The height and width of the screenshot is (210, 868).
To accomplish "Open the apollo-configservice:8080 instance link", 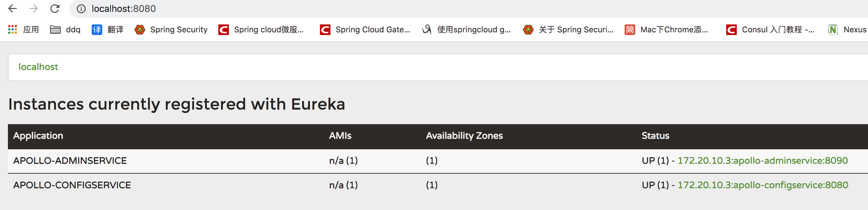I will (762, 185).
